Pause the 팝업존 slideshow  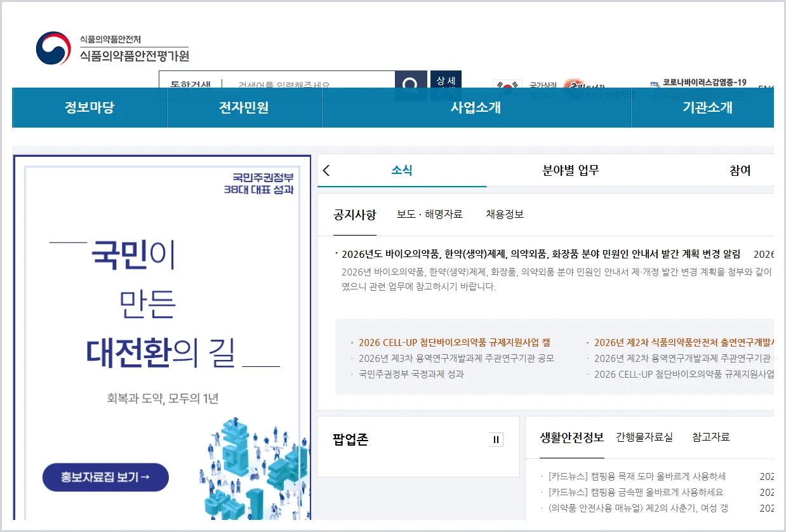point(496,440)
